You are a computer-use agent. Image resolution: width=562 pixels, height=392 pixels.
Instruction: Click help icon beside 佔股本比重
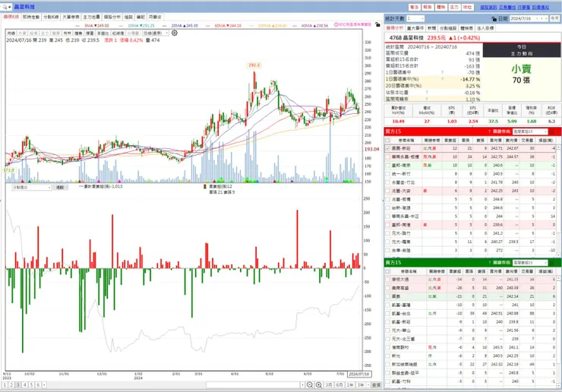[427, 93]
